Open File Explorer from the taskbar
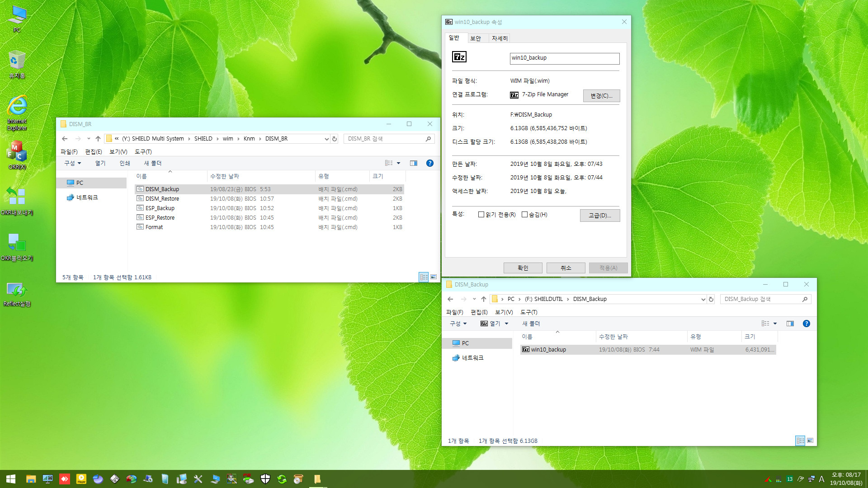 (x=31, y=479)
